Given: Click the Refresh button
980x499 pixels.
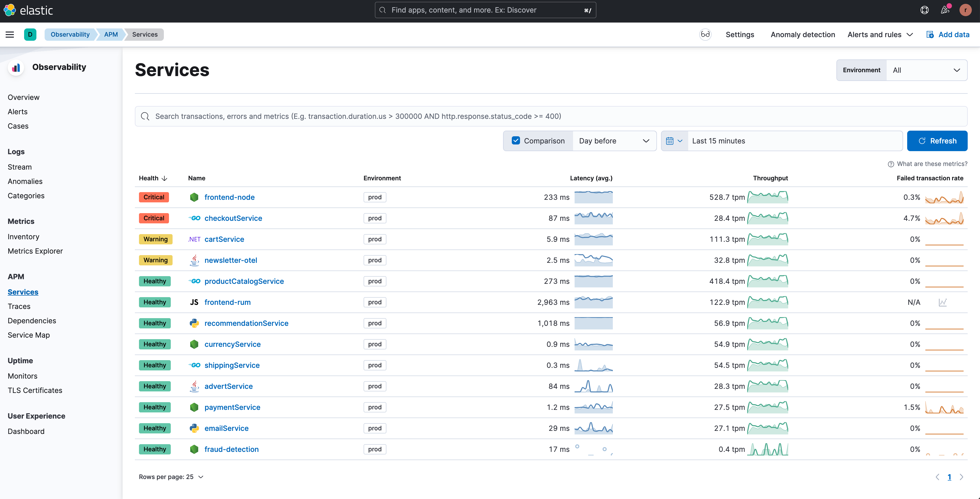Looking at the screenshot, I should point(937,141).
